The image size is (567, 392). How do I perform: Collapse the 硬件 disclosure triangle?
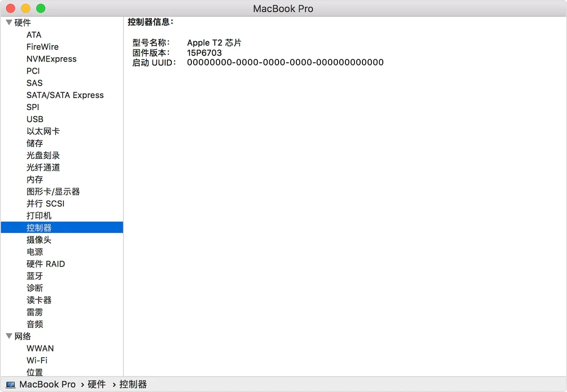(8, 22)
